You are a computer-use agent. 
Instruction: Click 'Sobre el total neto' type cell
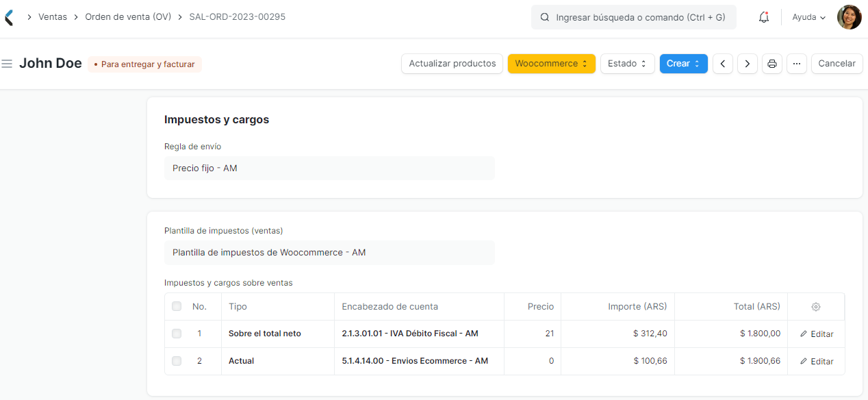278,334
